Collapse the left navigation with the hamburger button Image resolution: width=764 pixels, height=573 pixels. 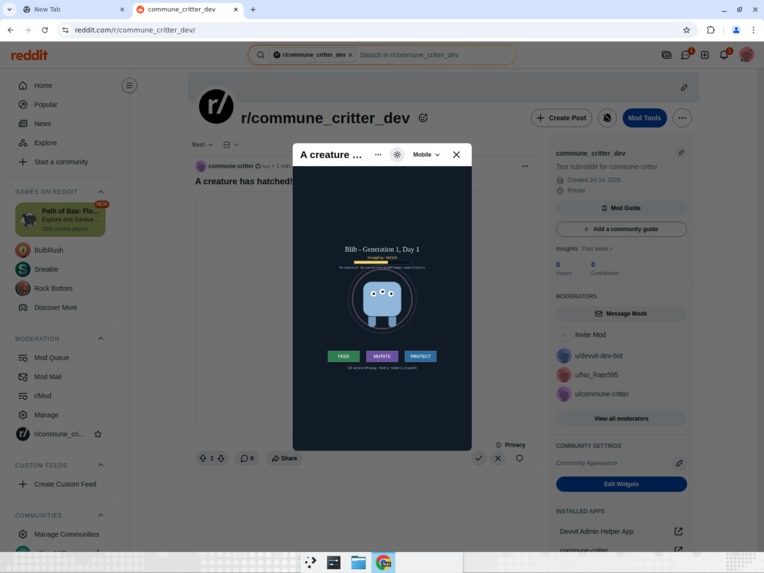coord(129,86)
